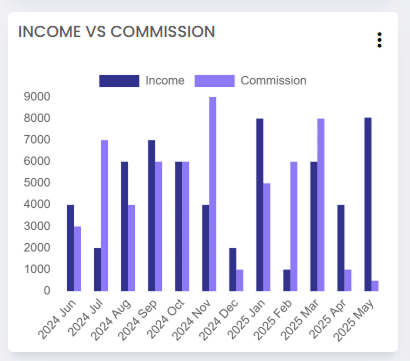Image resolution: width=410 pixels, height=361 pixels.
Task: Click the 2024 Aug Income bar
Action: tap(124, 226)
